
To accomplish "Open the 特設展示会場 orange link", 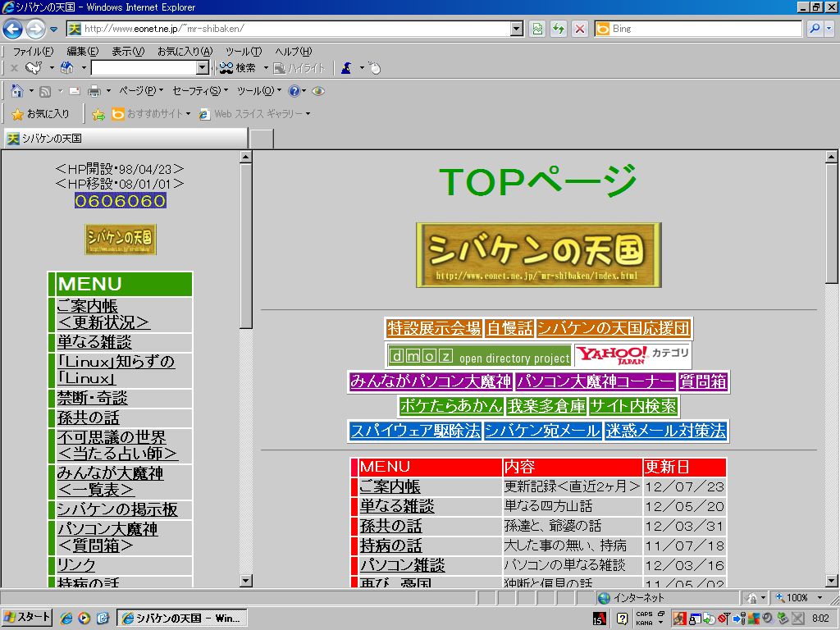I will [x=434, y=328].
